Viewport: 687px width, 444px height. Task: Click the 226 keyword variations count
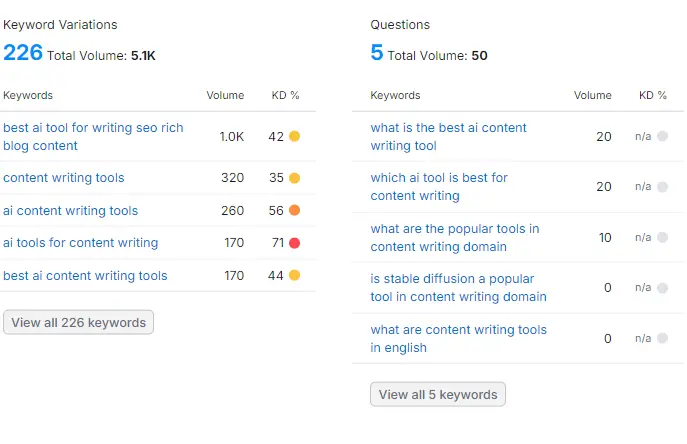pyautogui.click(x=23, y=53)
